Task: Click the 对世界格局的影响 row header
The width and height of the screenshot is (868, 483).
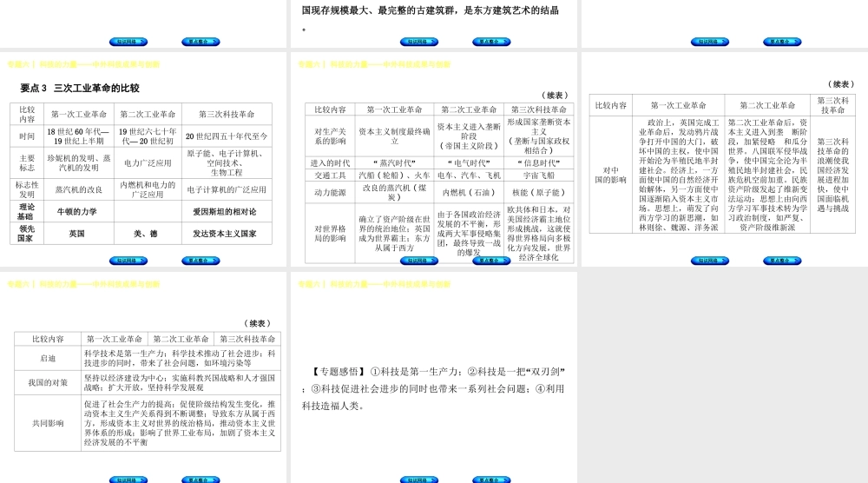Action: [x=330, y=233]
